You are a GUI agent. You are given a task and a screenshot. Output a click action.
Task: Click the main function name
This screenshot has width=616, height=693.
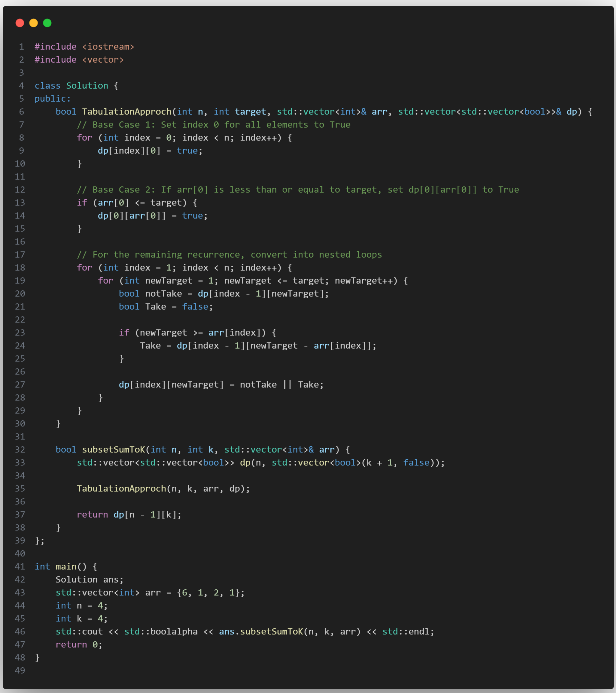coord(66,566)
